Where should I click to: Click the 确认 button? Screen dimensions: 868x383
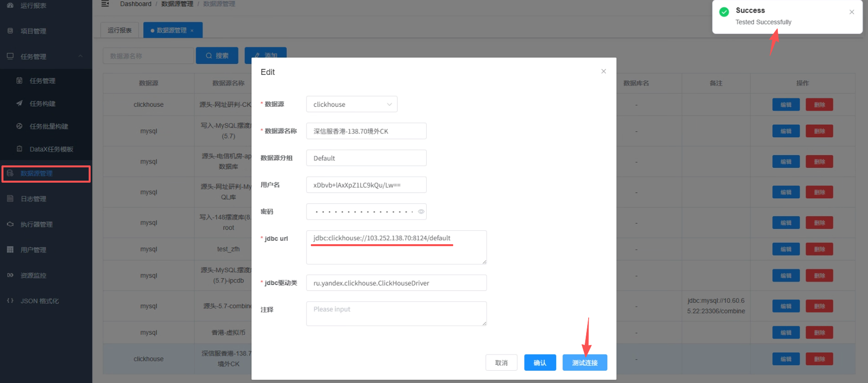pos(540,363)
